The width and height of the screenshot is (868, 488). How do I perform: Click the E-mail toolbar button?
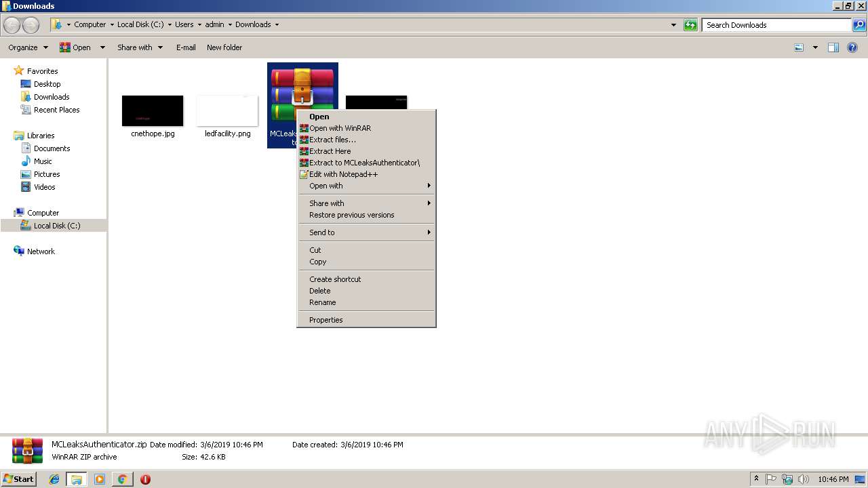186,47
